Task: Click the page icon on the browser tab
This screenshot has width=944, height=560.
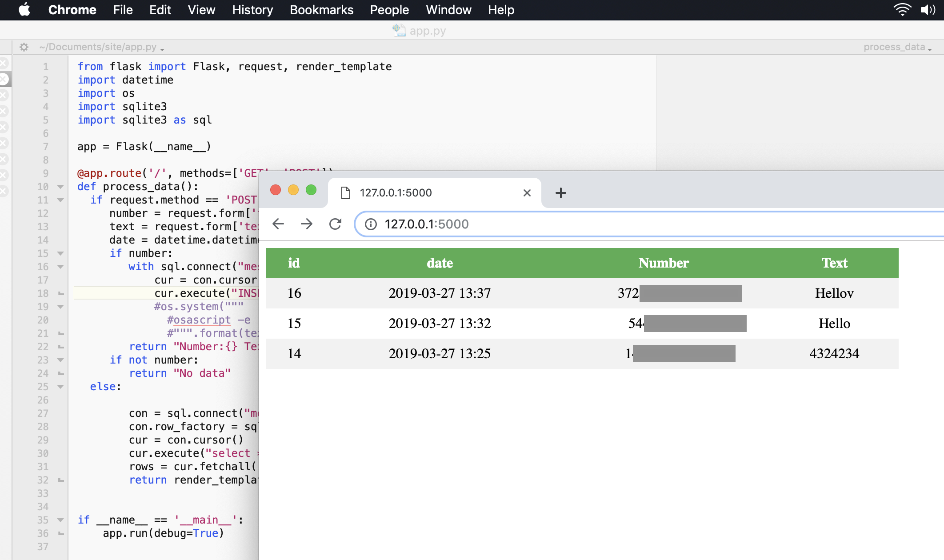Action: [x=345, y=193]
